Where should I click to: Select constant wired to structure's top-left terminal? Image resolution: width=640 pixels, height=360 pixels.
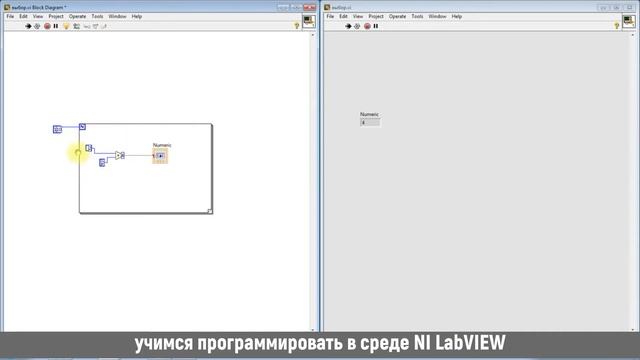(x=57, y=129)
